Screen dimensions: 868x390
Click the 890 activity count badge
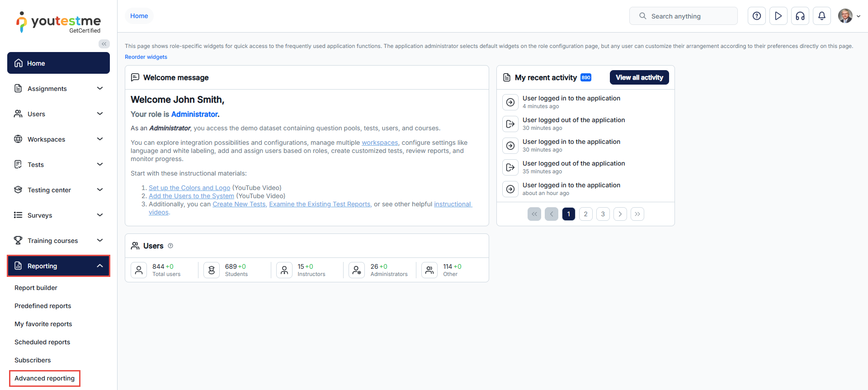pos(586,77)
